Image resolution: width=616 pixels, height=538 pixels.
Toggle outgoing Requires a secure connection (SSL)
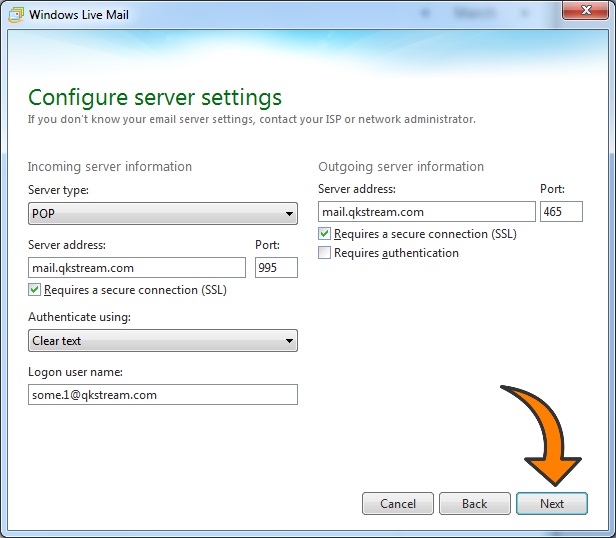[324, 234]
